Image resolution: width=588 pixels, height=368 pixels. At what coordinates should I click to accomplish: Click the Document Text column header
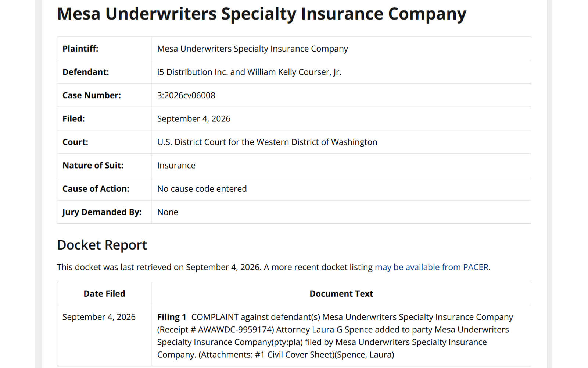(x=341, y=294)
